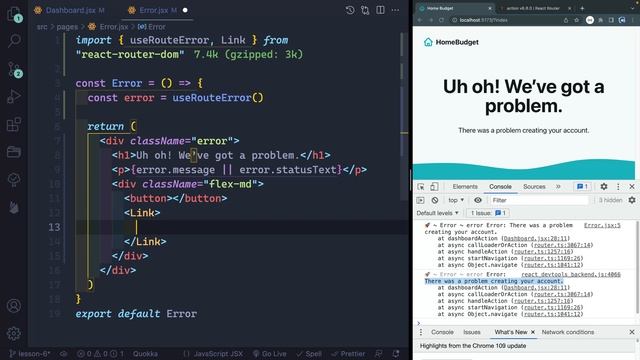This screenshot has height=360, width=640.
Task: Open the Search view in VS Code
Action: [x=14, y=41]
